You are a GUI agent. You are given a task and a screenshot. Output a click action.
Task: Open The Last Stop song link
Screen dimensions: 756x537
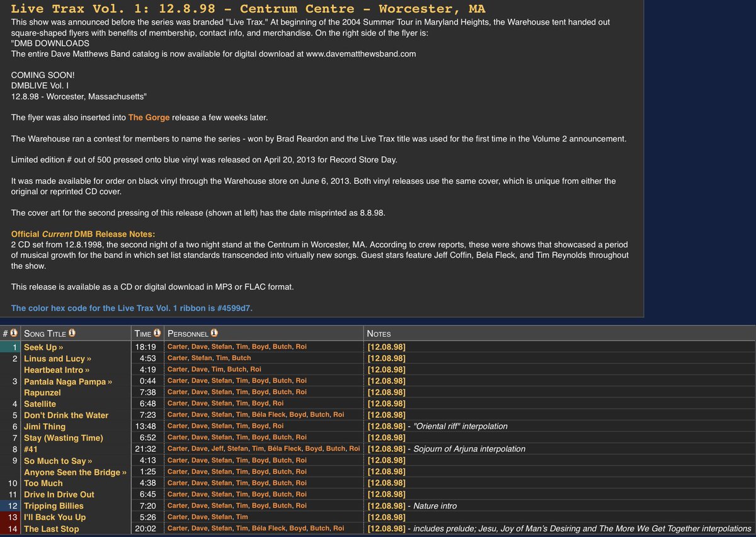point(52,529)
